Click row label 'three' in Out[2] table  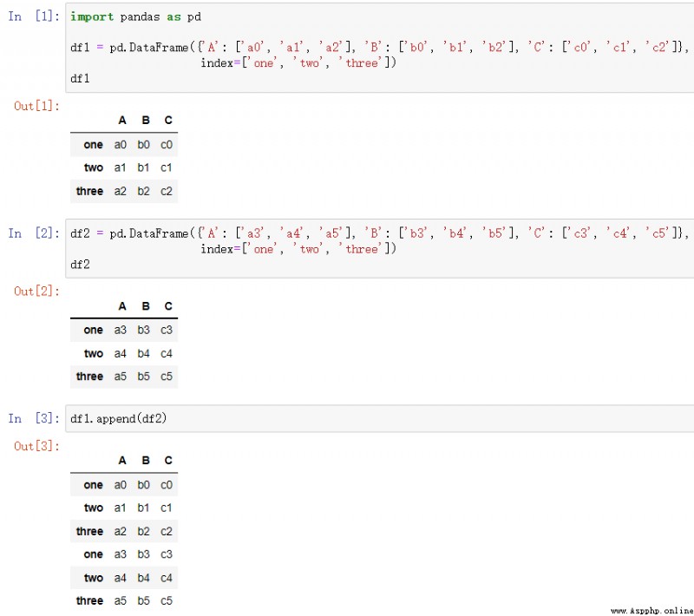[89, 377]
